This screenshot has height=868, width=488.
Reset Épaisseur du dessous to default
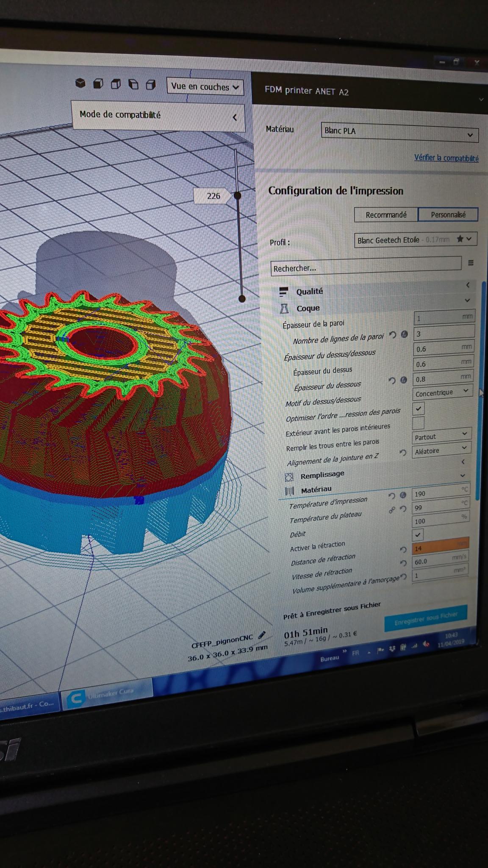click(392, 381)
